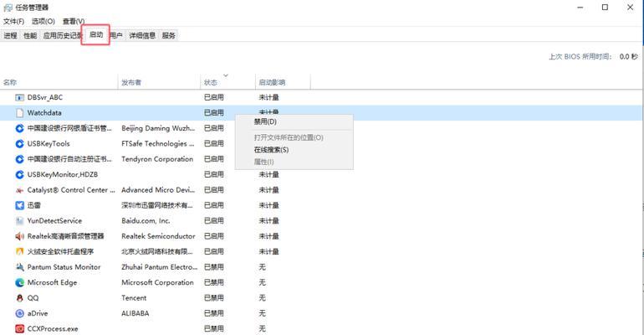Screen dimensions: 644x335
Task: Select the CCXProcess.exe entry name
Action: [x=53, y=329]
